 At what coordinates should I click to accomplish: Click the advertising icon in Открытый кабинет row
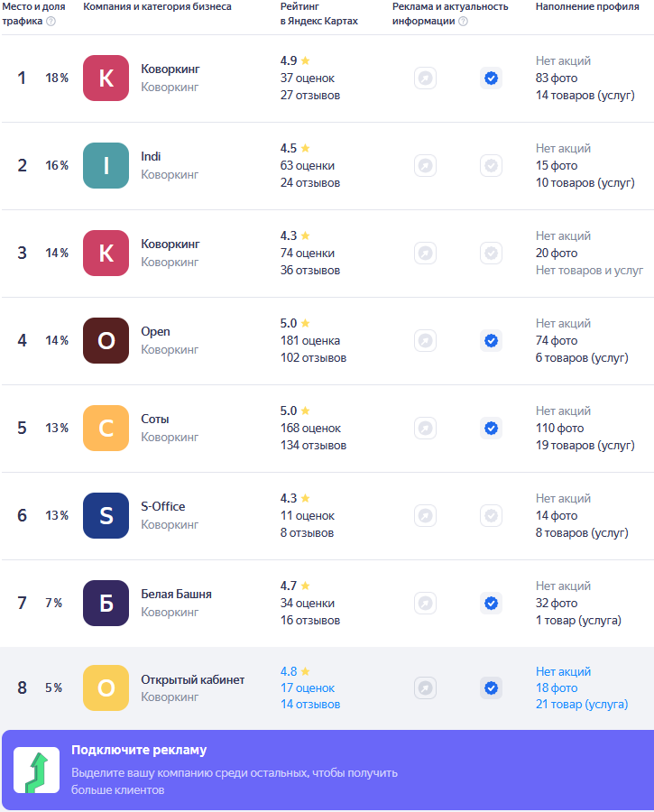tap(425, 687)
